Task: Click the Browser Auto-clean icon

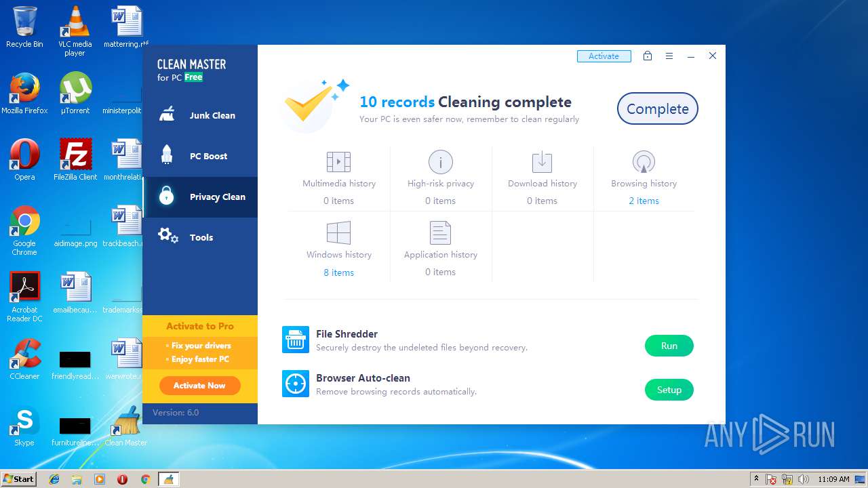Action: [x=296, y=384]
